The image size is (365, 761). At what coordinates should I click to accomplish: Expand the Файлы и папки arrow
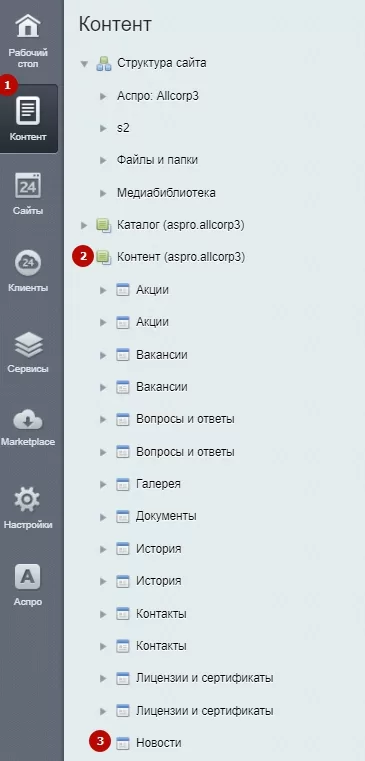(103, 160)
